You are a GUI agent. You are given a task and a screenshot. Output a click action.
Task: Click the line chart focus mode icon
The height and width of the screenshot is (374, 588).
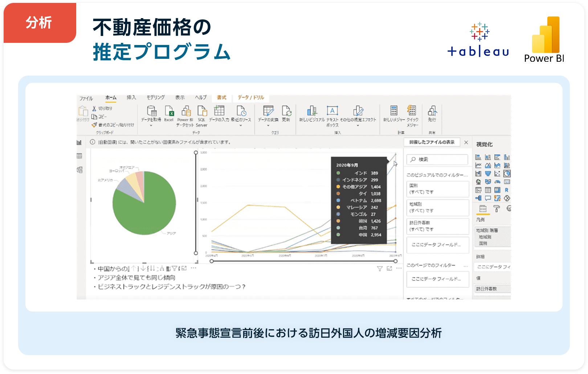tap(389, 269)
